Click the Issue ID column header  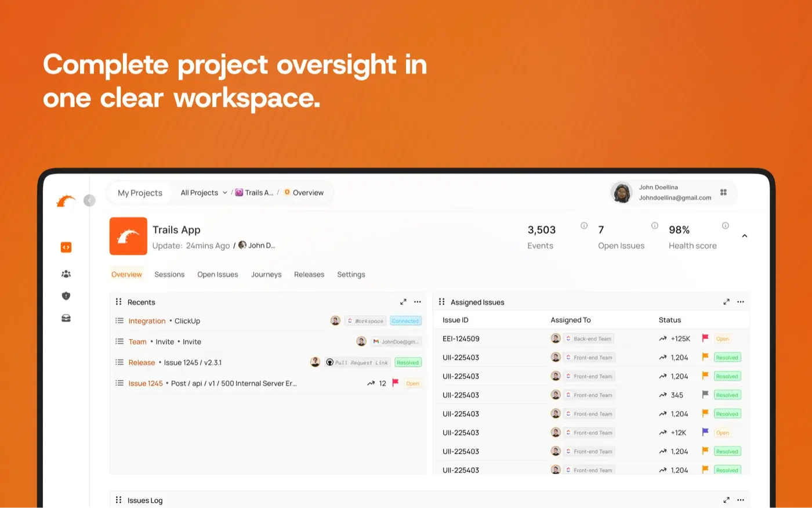coord(455,320)
